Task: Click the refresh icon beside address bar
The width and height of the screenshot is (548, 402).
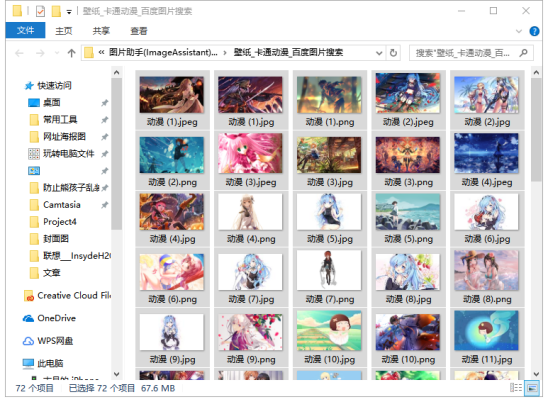Action: (x=394, y=53)
